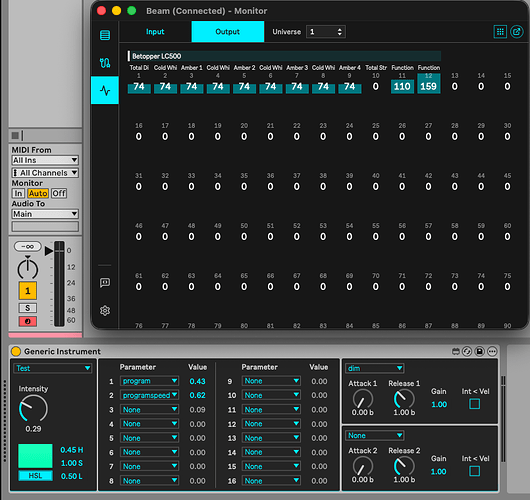
Task: Toggle grid view icon in Monitor
Action: coord(500,32)
